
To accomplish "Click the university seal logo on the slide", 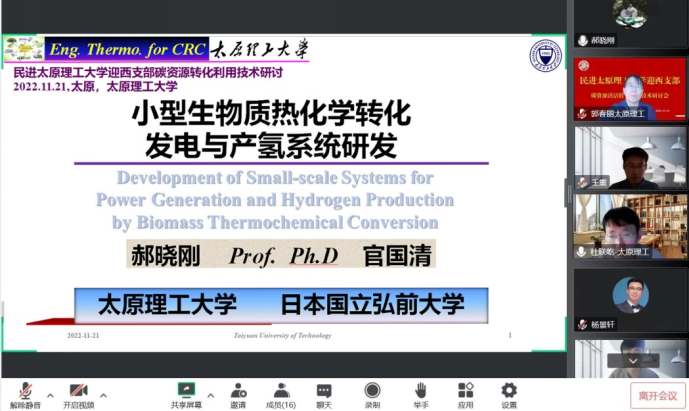I will 545,56.
